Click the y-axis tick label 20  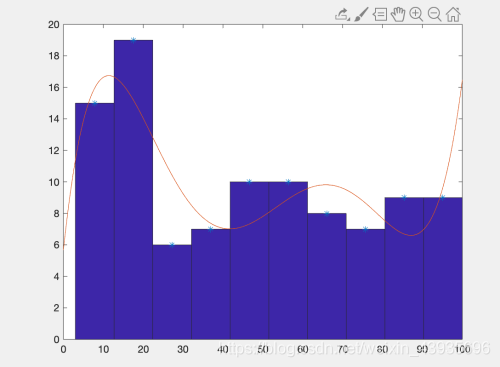coord(54,25)
